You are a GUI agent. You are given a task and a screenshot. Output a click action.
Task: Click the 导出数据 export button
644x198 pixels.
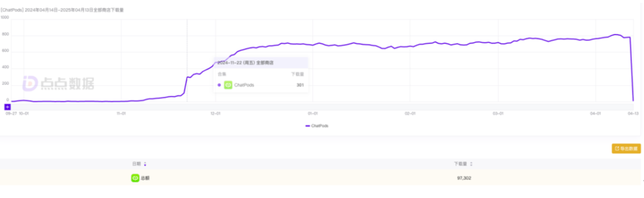click(x=626, y=148)
